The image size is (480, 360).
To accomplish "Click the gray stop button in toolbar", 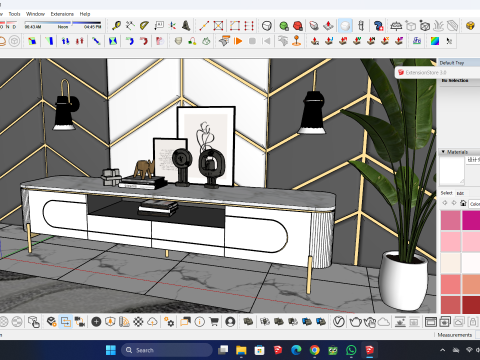I will pyautogui.click(x=252, y=41).
